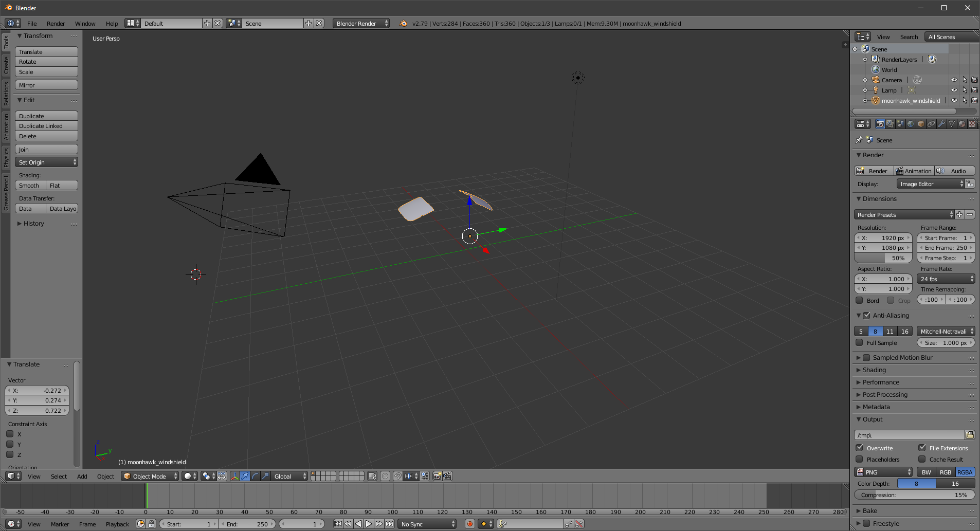
Task: Expand the Performance panel
Action: [x=881, y=382]
